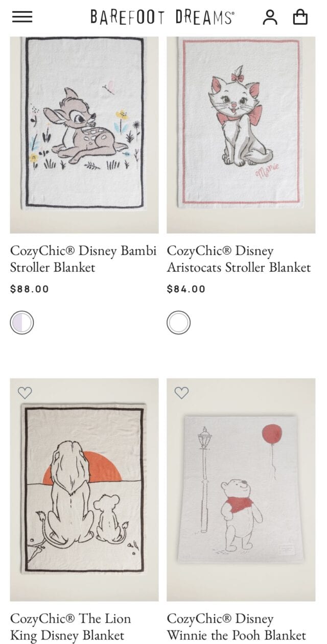
Task: Open the Bambi Stroller Blanket image
Action: 84,134
